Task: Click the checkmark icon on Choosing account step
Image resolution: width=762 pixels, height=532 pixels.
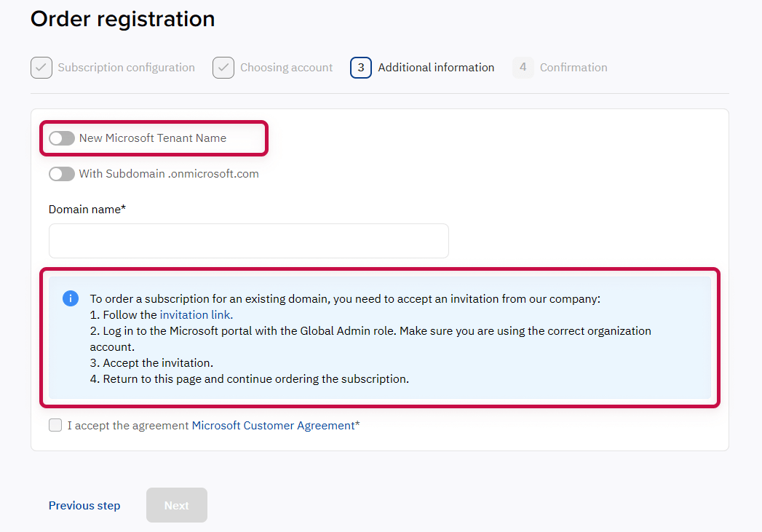Action: [223, 67]
